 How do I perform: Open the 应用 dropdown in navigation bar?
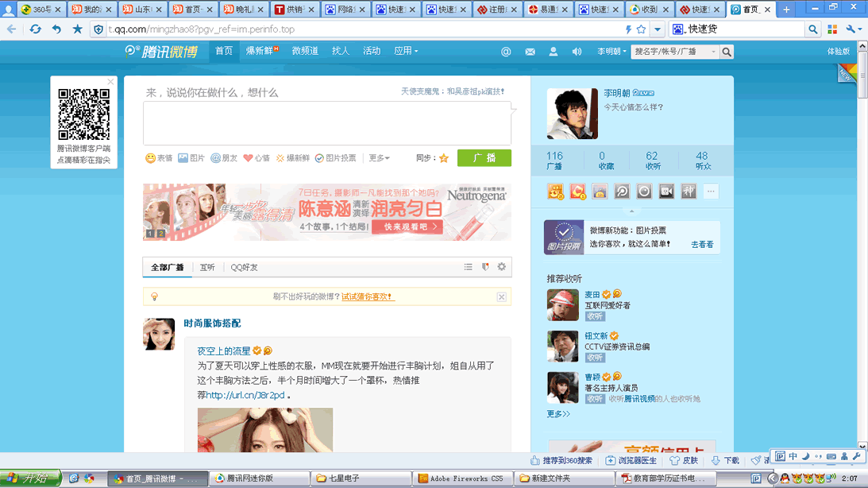coord(406,51)
